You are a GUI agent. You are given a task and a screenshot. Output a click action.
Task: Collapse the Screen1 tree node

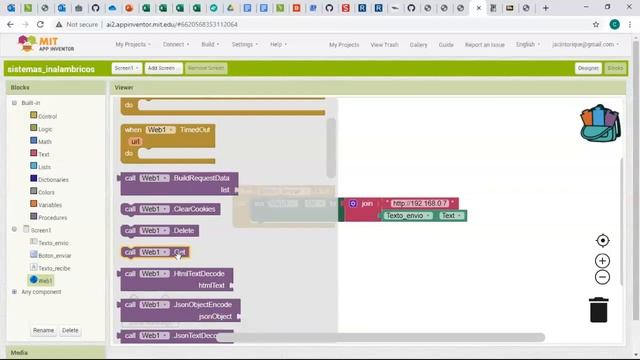point(14,229)
